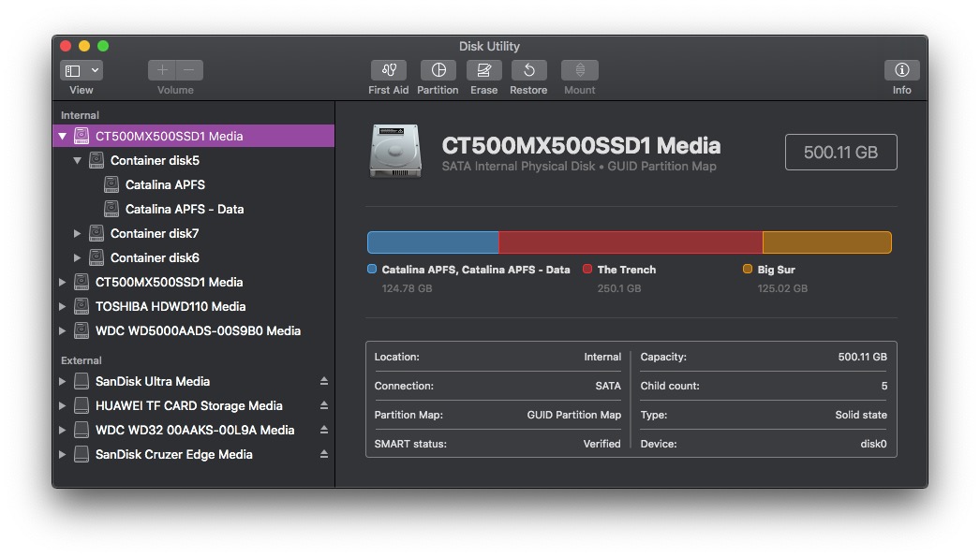Collapse Container disk5 triangle
The image size is (980, 557).
click(x=78, y=160)
